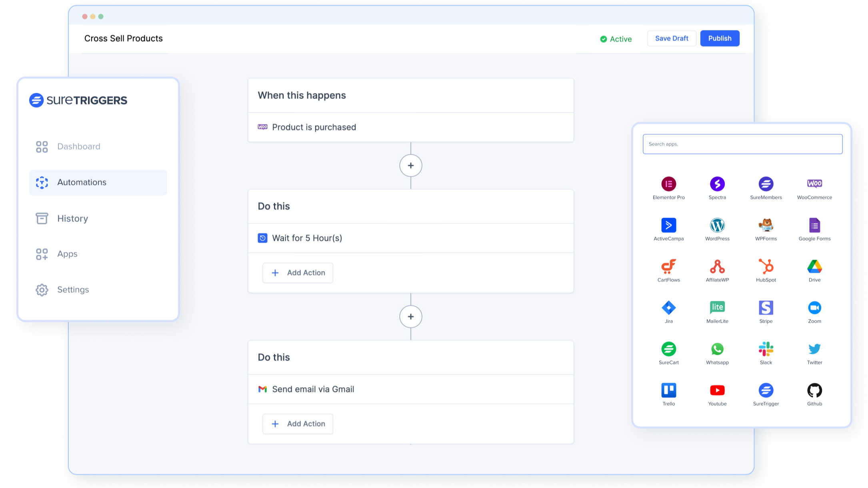The height and width of the screenshot is (488, 868).
Task: Select the Stripe app icon
Action: [766, 308]
